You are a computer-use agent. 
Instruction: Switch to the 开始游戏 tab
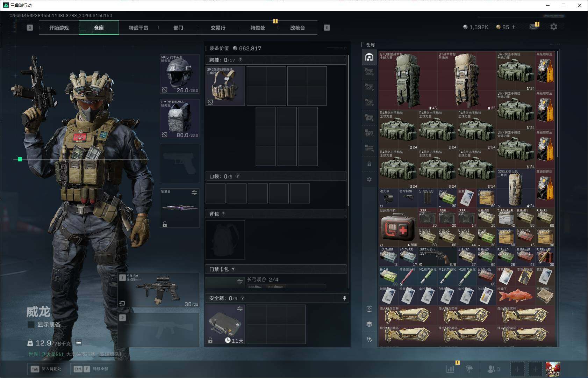[x=59, y=28]
